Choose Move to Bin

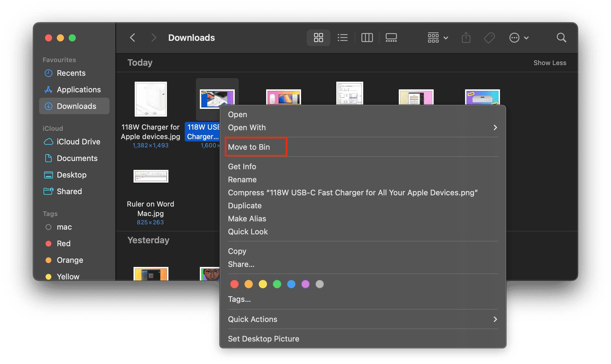click(x=249, y=147)
